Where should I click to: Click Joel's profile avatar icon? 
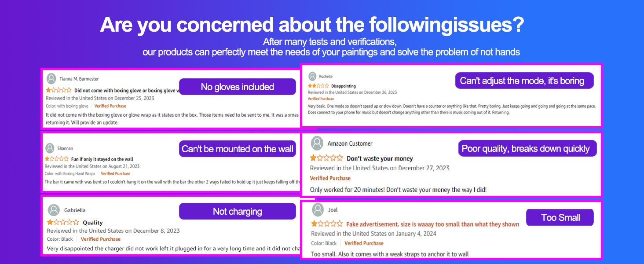[318, 210]
